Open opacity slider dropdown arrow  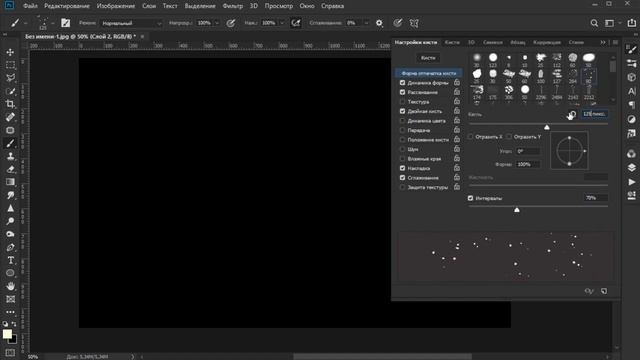coord(216,23)
